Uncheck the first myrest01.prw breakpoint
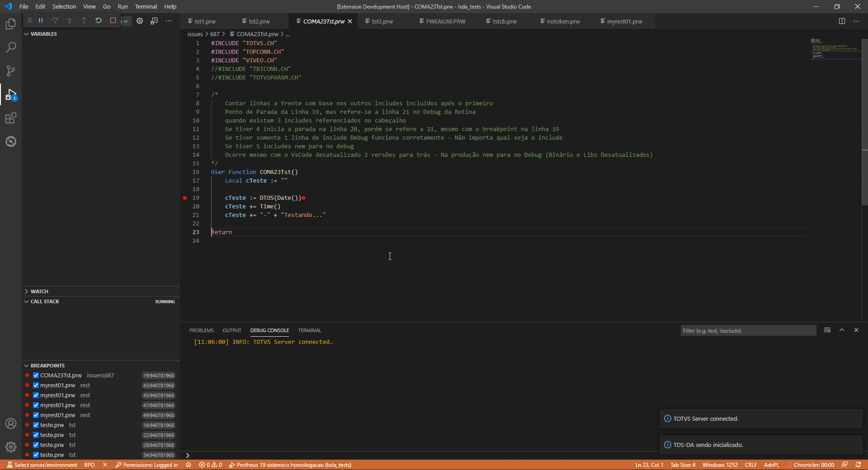Image resolution: width=868 pixels, height=470 pixels. coord(36,385)
